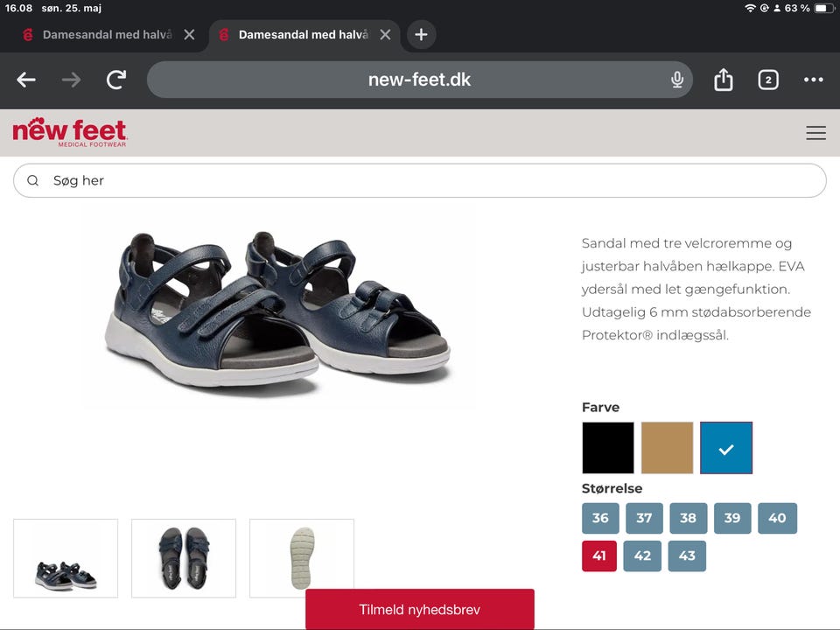The height and width of the screenshot is (630, 840).
Task: Choose size 41 highlighted in red
Action: pyautogui.click(x=598, y=556)
